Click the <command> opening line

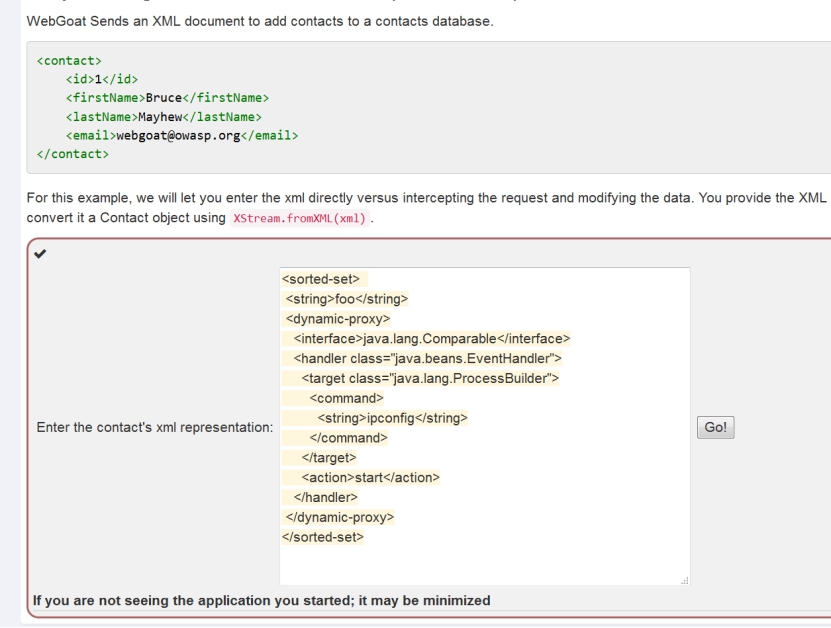point(346,399)
